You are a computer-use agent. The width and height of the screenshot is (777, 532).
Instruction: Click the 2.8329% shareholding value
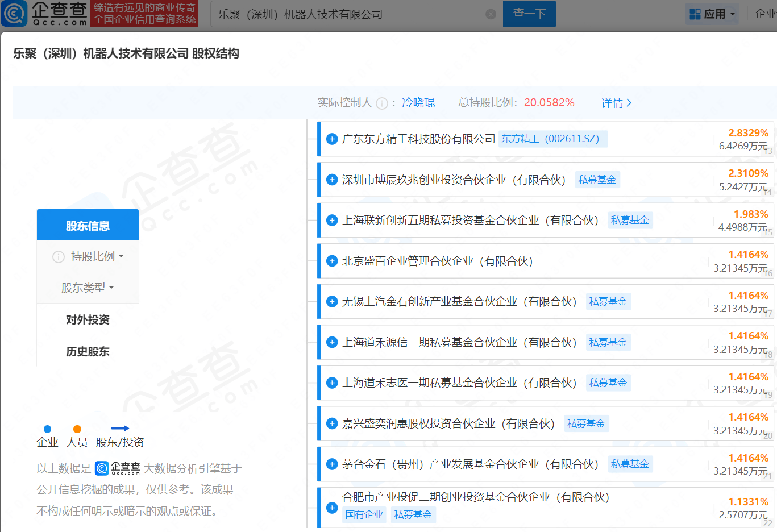pyautogui.click(x=748, y=133)
